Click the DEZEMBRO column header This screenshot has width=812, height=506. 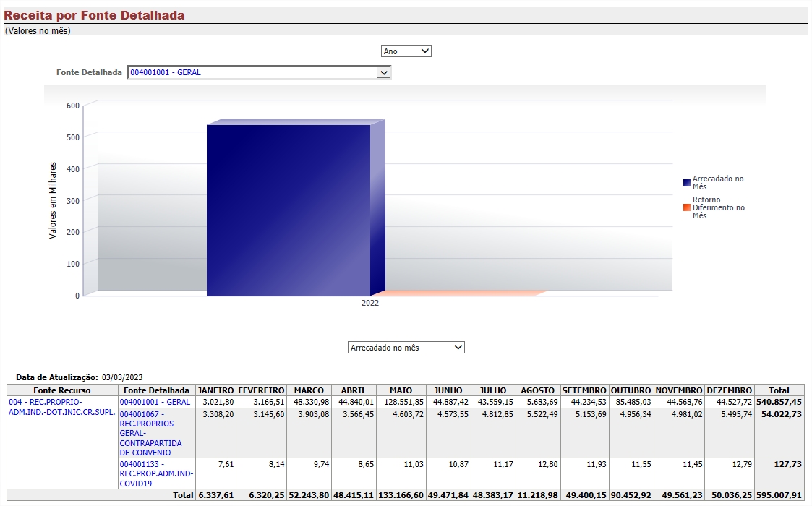(x=729, y=390)
